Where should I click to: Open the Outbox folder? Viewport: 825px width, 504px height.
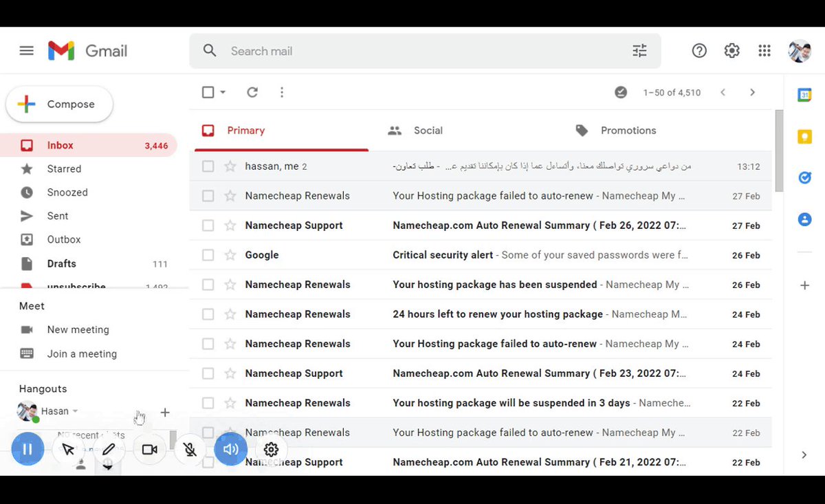[x=89, y=239]
